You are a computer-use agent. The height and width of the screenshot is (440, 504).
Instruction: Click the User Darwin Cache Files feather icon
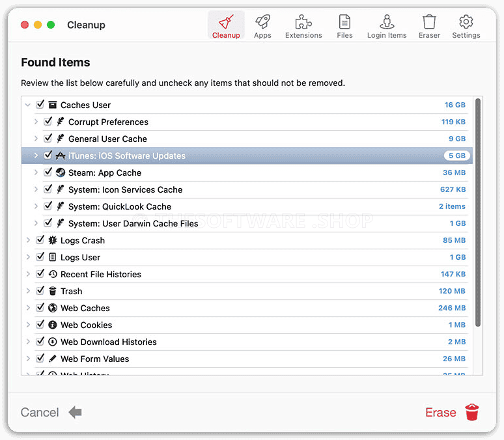tap(60, 223)
